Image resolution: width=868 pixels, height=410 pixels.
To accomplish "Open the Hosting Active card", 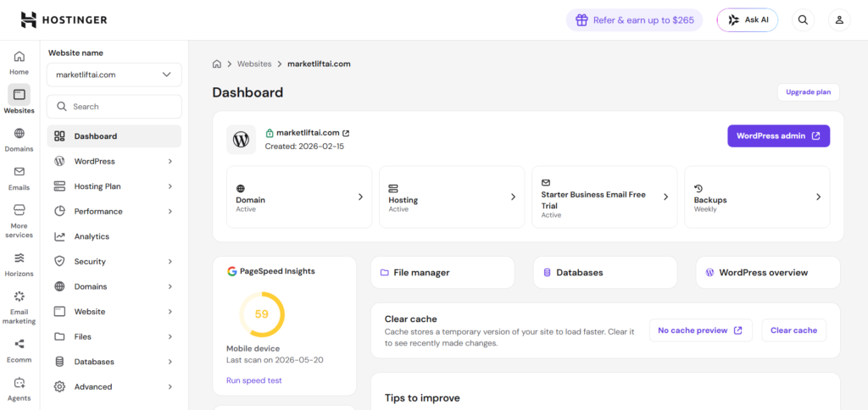I will [x=452, y=197].
